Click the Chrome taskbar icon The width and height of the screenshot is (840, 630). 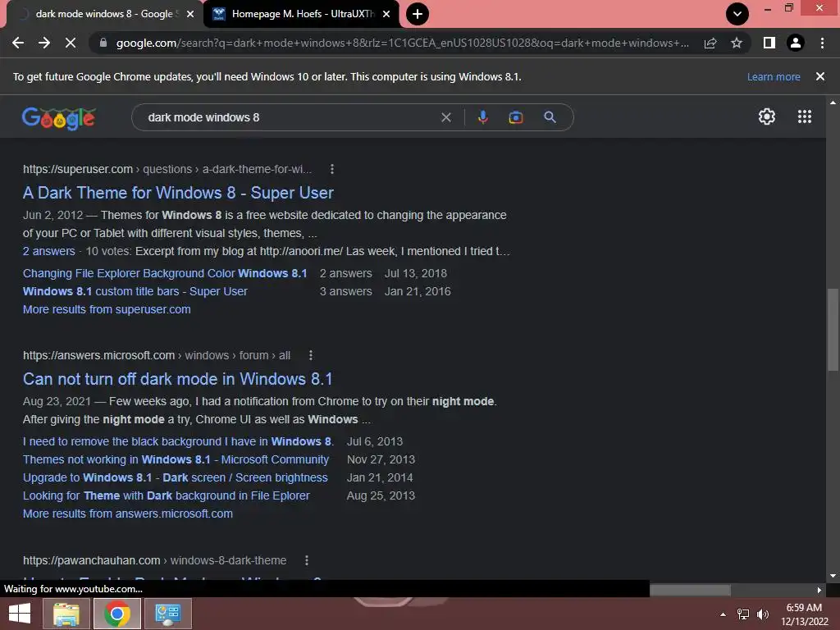[117, 614]
